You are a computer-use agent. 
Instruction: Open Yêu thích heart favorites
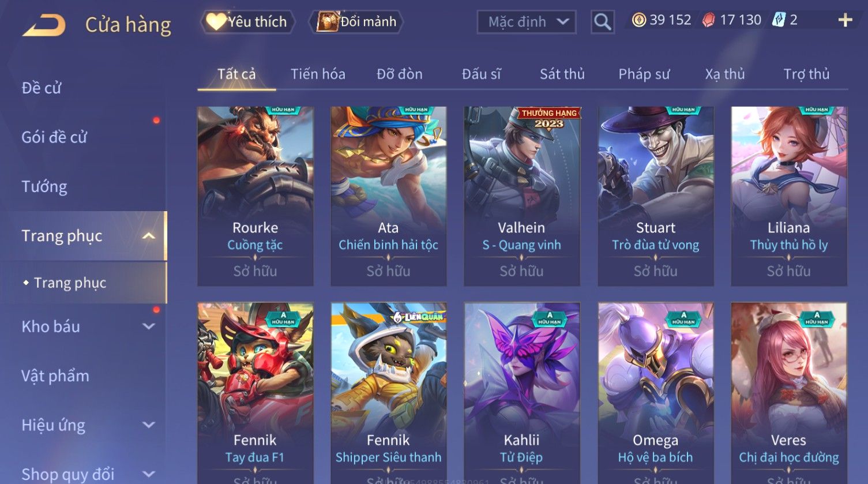tap(248, 22)
